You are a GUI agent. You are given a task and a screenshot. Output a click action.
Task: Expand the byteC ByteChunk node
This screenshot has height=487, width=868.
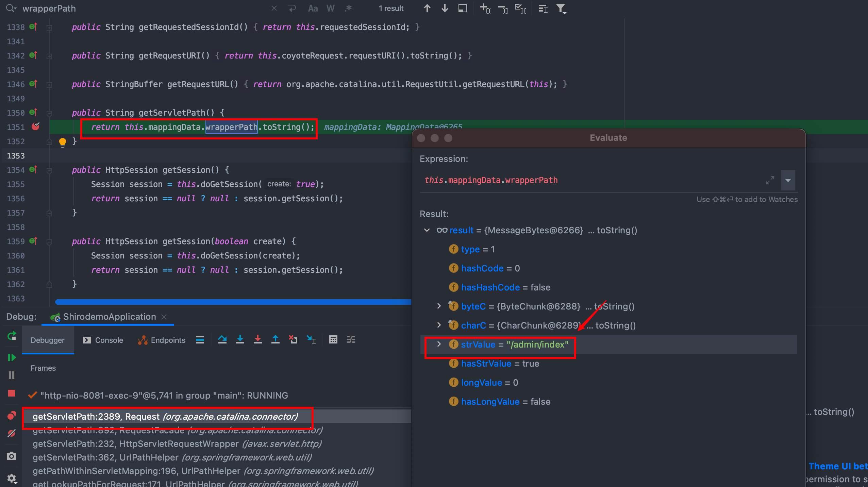coord(439,306)
